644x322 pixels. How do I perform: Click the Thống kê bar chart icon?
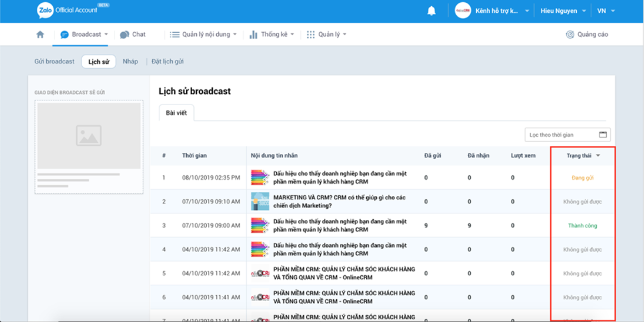pos(253,34)
